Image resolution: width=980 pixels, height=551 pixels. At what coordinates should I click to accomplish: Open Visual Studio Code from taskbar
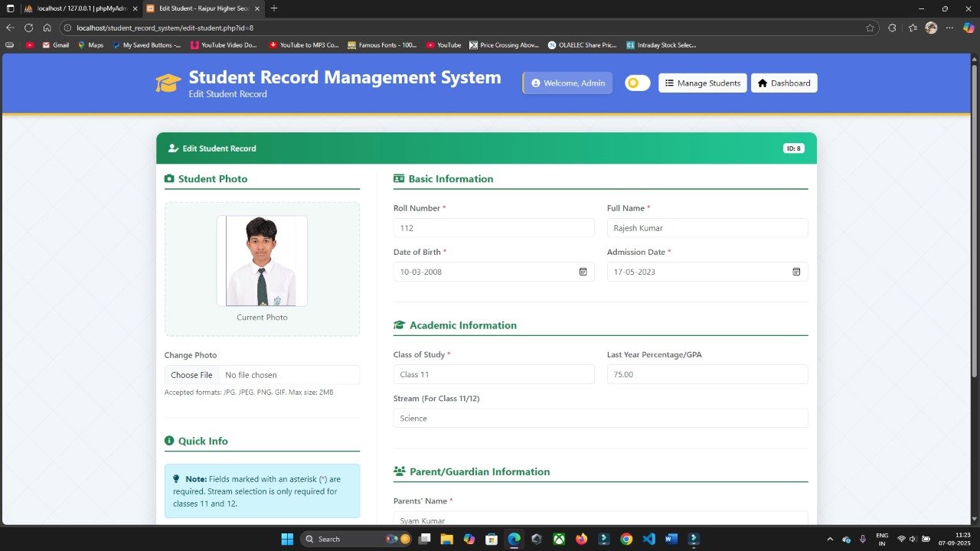(648, 539)
